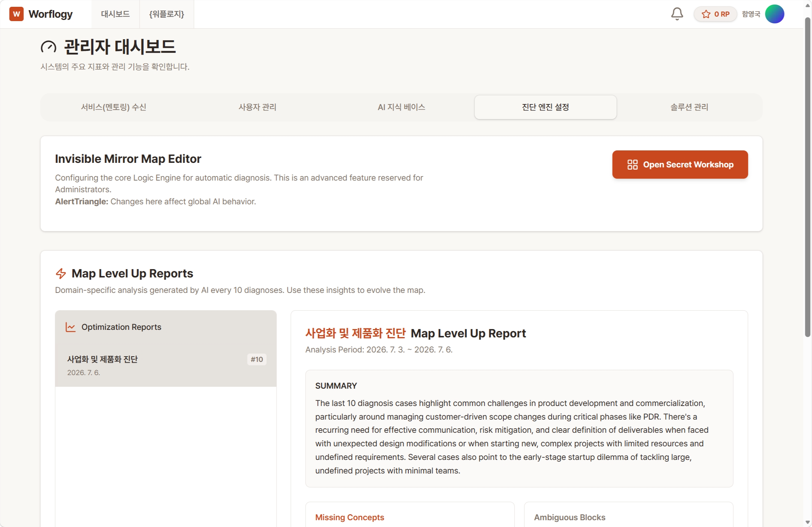This screenshot has width=812, height=527.
Task: Open the notifications bell
Action: coord(677,14)
